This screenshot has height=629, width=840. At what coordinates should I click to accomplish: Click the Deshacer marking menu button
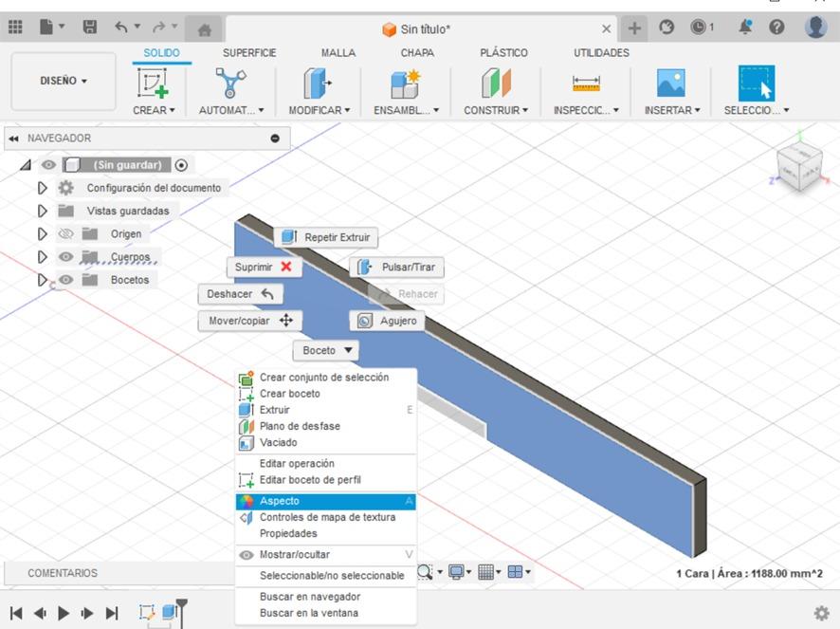[x=241, y=294]
